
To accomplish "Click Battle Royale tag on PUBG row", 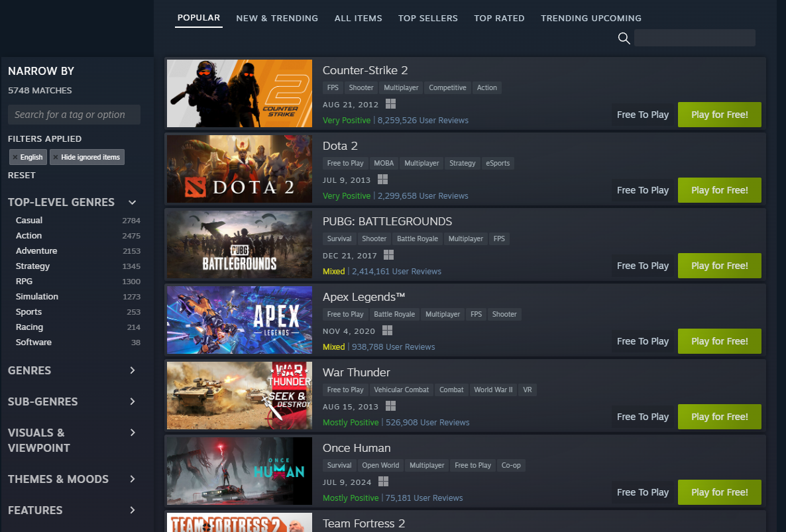I will coord(418,239).
